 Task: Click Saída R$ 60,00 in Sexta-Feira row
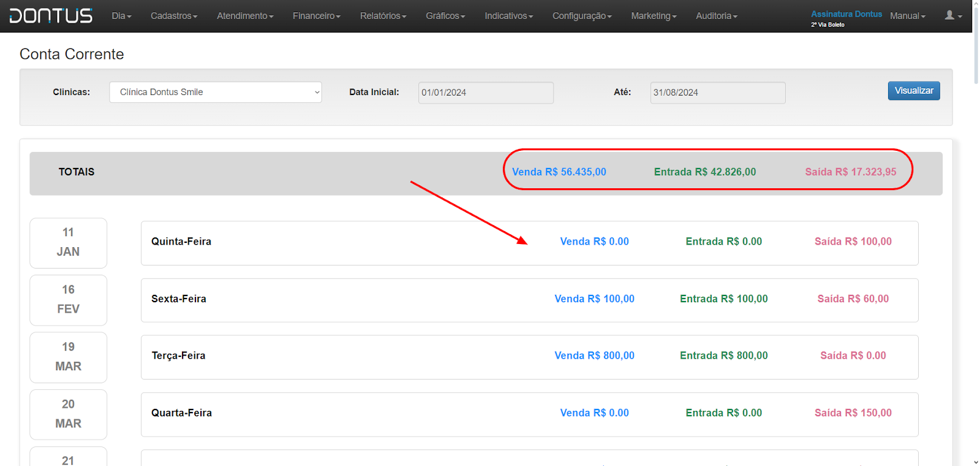tap(853, 299)
